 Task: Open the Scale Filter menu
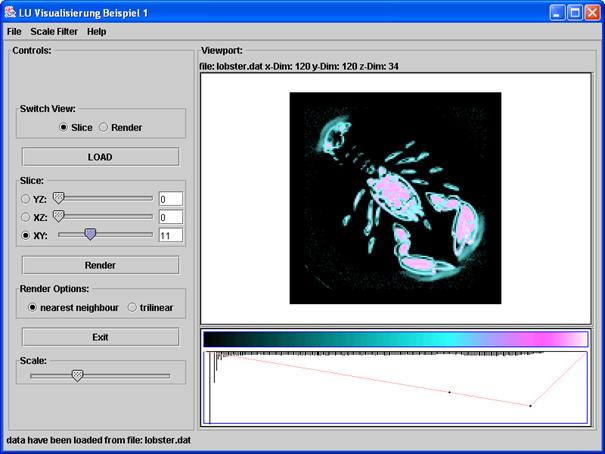[x=54, y=32]
